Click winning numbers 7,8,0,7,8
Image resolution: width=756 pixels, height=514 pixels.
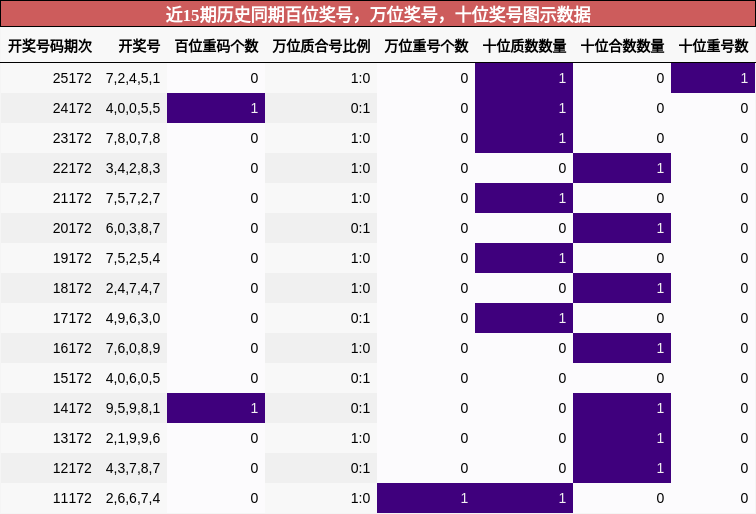pos(133,138)
